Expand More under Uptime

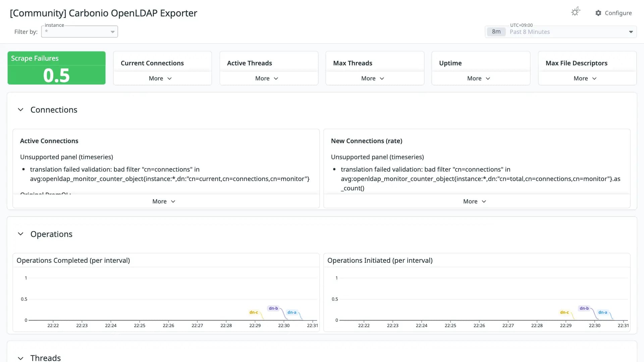point(479,78)
